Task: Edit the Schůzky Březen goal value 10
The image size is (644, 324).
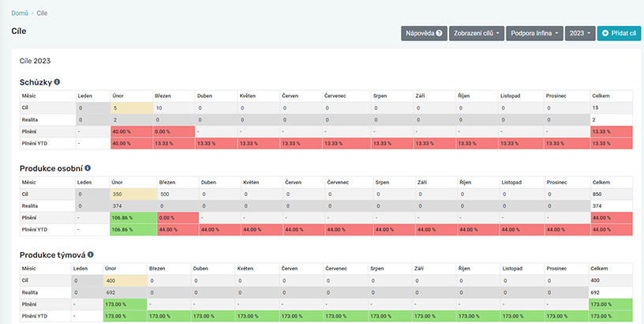Action: (173, 107)
